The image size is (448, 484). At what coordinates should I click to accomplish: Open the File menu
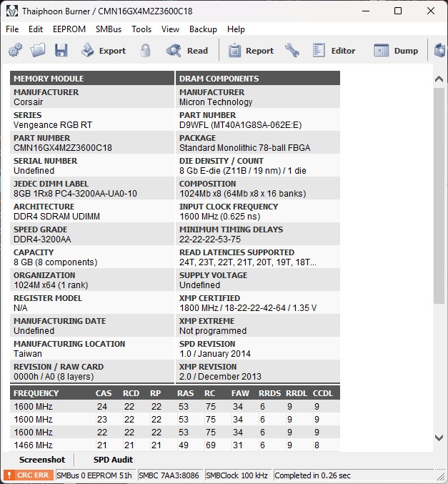tap(12, 29)
